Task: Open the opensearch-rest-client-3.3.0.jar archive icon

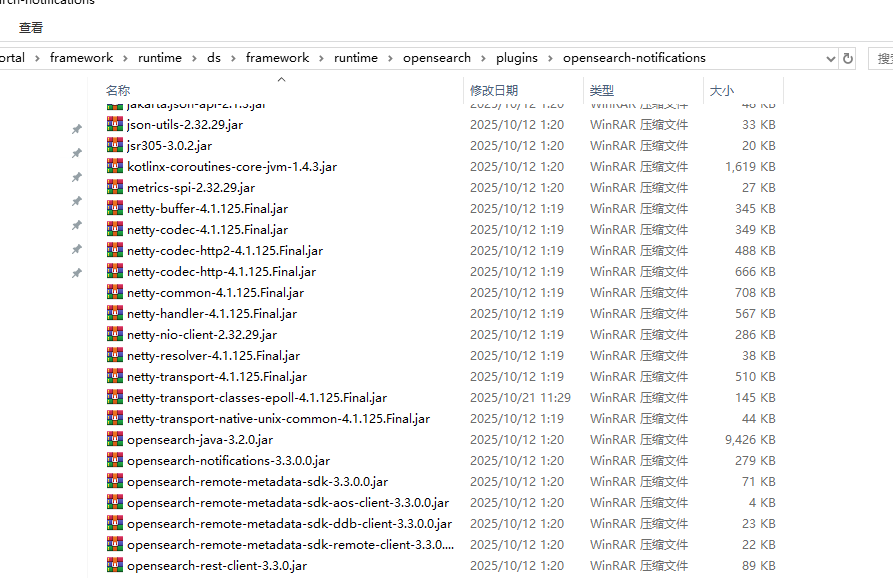Action: click(114, 565)
